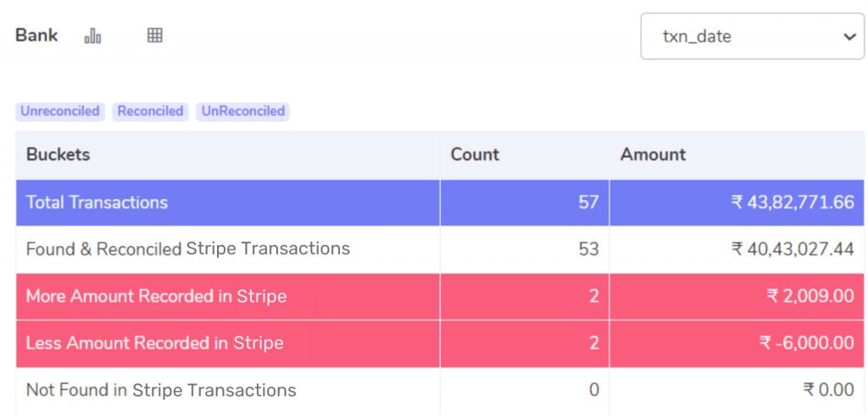Open Found & Reconciled Stripe Transactions row
The height and width of the screenshot is (418, 868).
[x=440, y=249]
